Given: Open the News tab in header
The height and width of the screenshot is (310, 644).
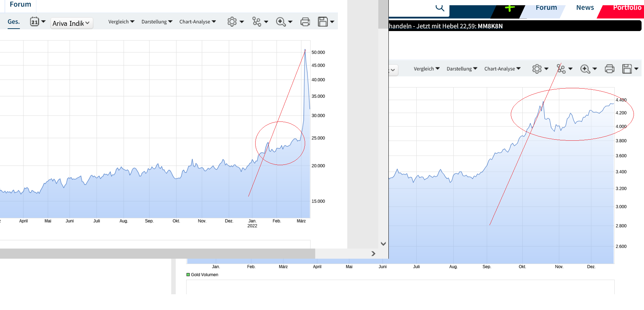Looking at the screenshot, I should [585, 8].
